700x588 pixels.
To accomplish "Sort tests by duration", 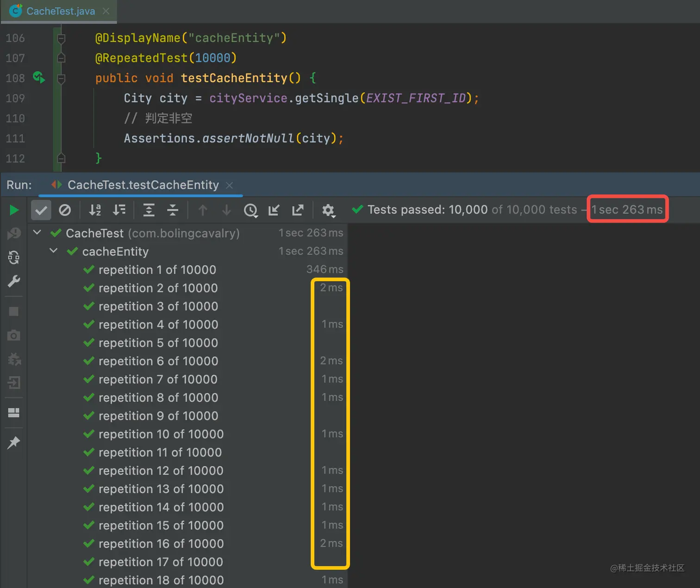I will (119, 210).
